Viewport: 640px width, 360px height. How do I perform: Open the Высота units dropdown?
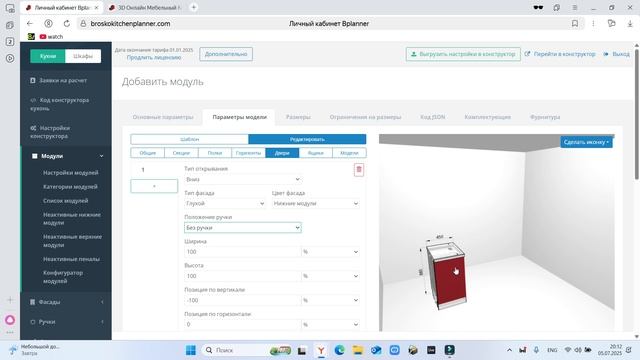(x=331, y=276)
